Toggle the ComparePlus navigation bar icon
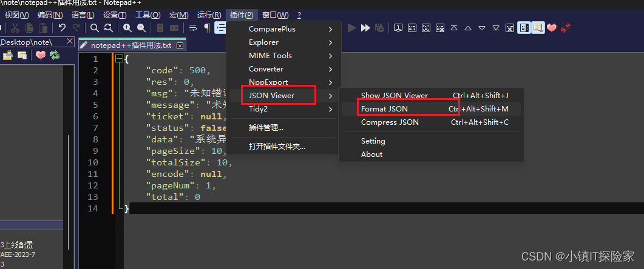The width and height of the screenshot is (644, 269). [x=524, y=28]
